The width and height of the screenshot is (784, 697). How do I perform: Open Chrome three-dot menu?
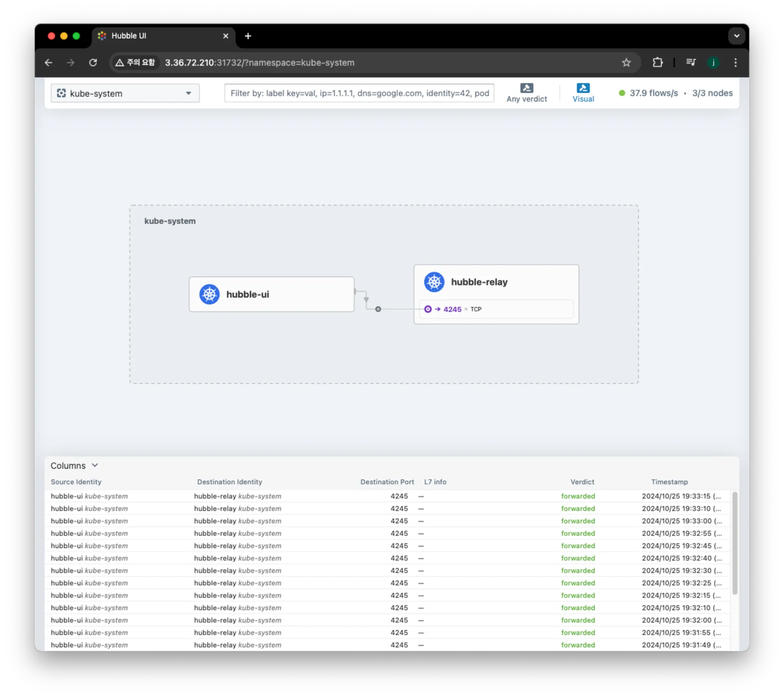pos(735,62)
